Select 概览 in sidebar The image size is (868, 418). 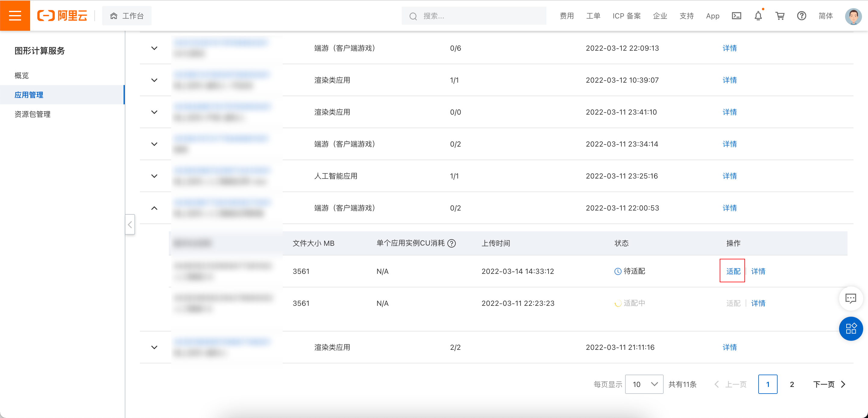pyautogui.click(x=22, y=75)
